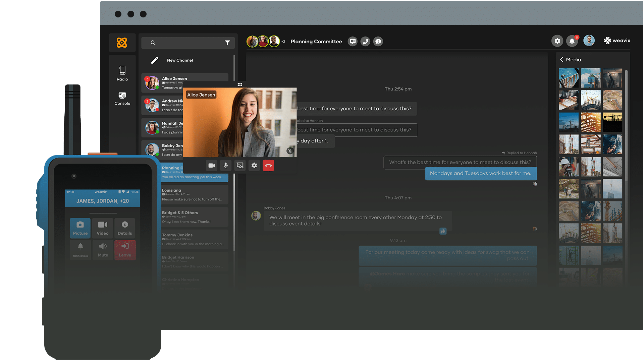Open screen sharing in the video call window
644x362 pixels.
[240, 165]
